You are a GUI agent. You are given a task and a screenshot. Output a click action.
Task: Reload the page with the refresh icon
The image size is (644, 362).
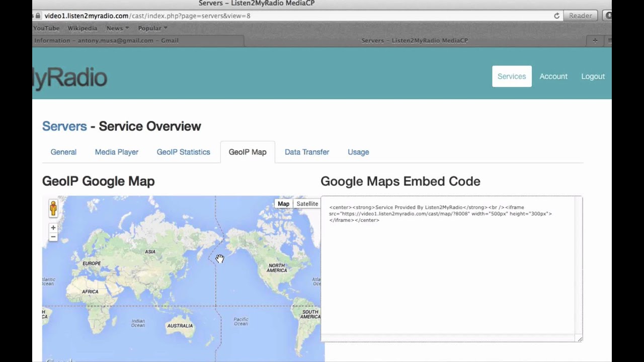[556, 16]
